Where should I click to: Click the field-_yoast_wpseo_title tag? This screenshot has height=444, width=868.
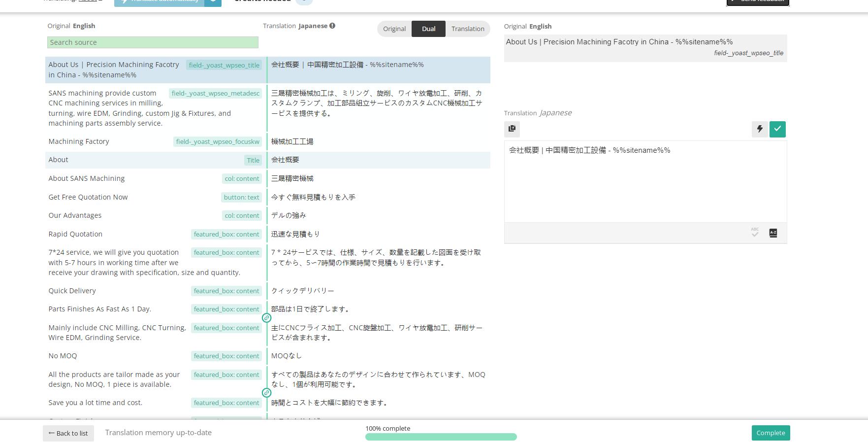pyautogui.click(x=224, y=65)
